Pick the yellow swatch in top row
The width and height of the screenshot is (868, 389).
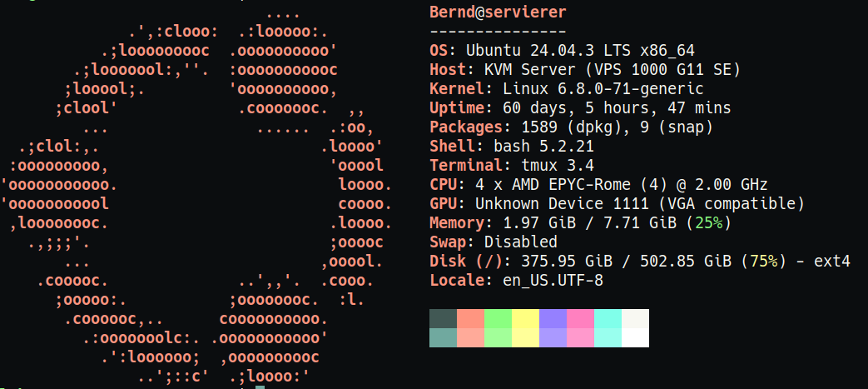525,318
